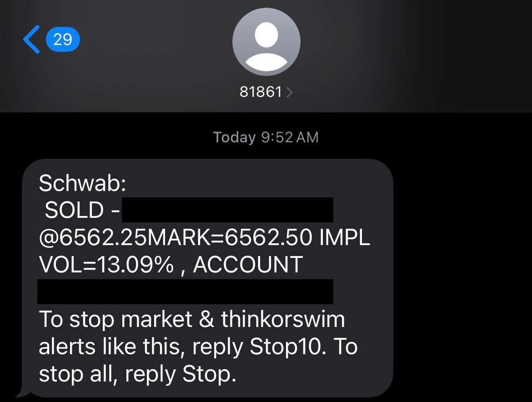
Task: Tap the VOL=13.09% text
Action: point(106,265)
